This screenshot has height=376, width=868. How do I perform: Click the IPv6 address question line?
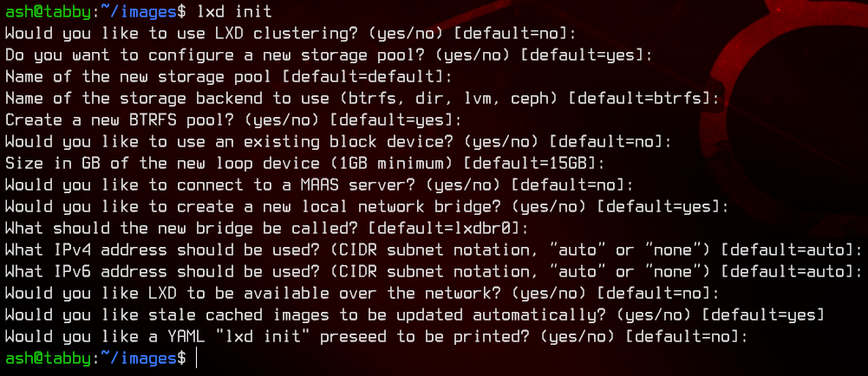(434, 271)
